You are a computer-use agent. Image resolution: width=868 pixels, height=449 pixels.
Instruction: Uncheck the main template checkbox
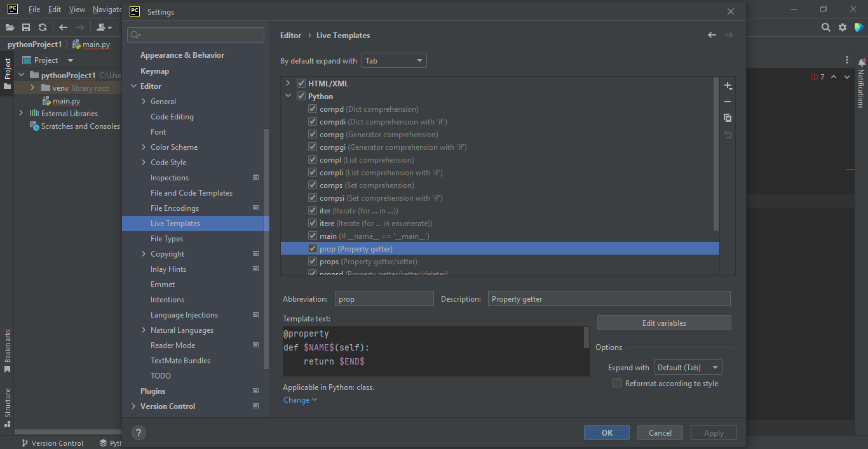tap(312, 236)
